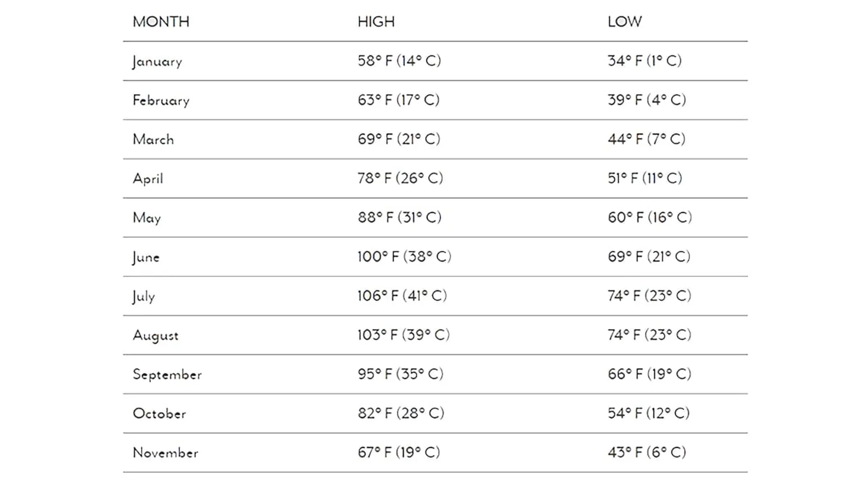Select the February month cell

point(161,100)
